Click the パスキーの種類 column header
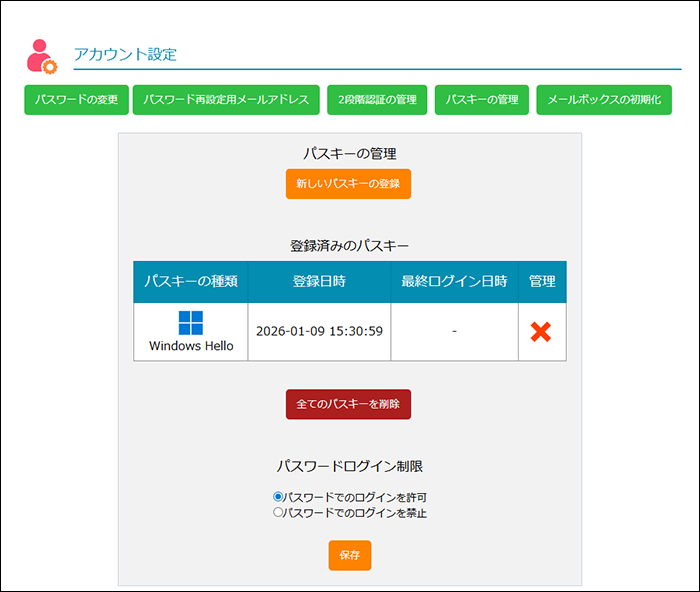Viewport: 700px width, 592px height. 191,282
